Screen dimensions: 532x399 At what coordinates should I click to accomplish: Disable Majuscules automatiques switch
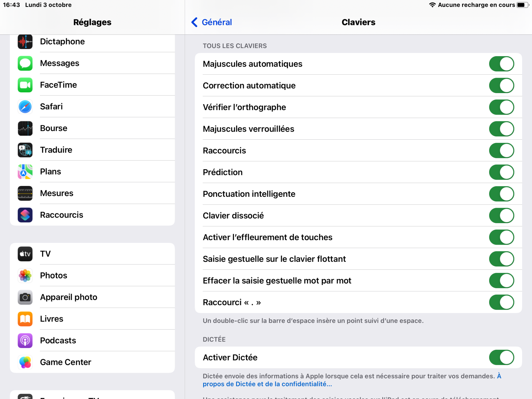click(501, 64)
